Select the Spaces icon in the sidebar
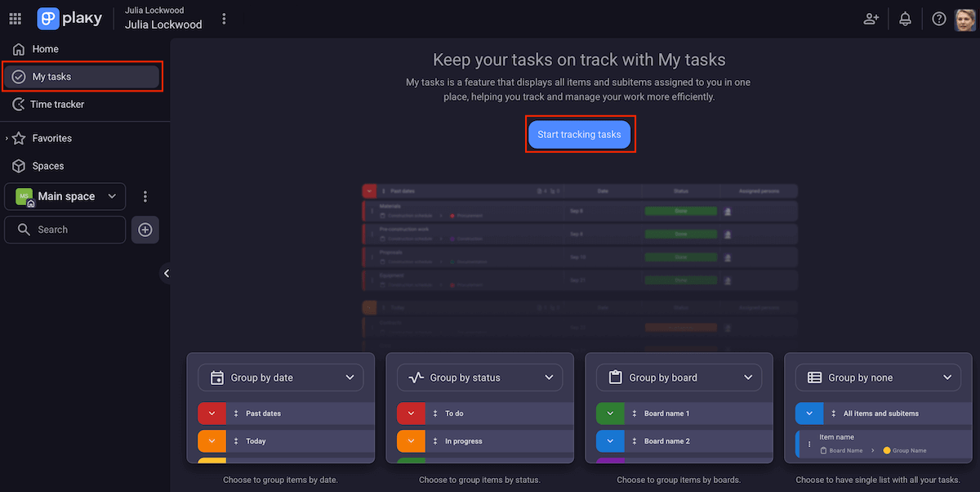Image resolution: width=980 pixels, height=492 pixels. pos(18,165)
